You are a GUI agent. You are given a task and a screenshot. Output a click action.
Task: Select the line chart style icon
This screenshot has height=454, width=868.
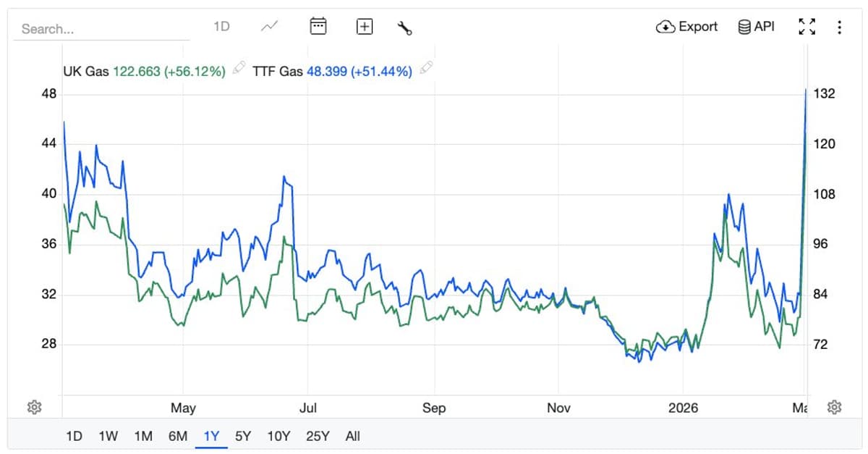pos(269,25)
